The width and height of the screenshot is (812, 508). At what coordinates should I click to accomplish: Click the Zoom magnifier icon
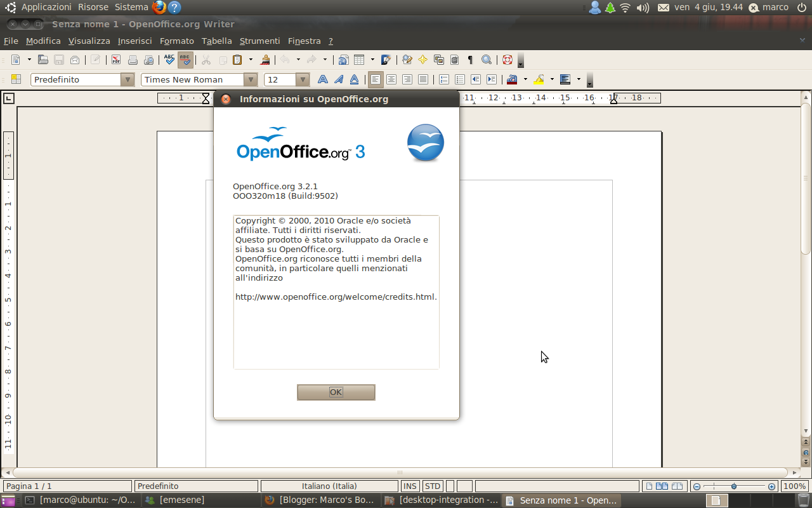[487, 60]
